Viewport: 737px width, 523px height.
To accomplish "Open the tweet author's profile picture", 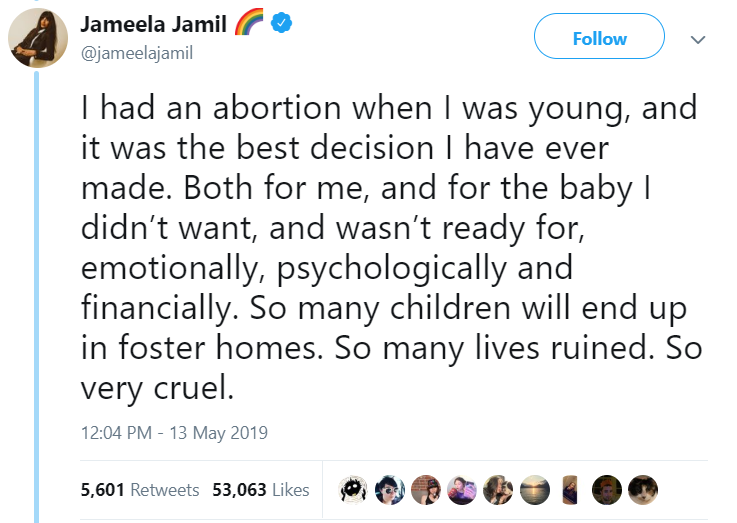I will (38, 37).
